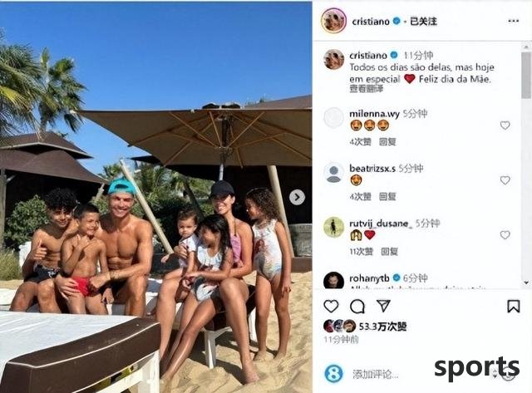Save the post with the bookmark icon
The image size is (532, 393).
[514, 307]
